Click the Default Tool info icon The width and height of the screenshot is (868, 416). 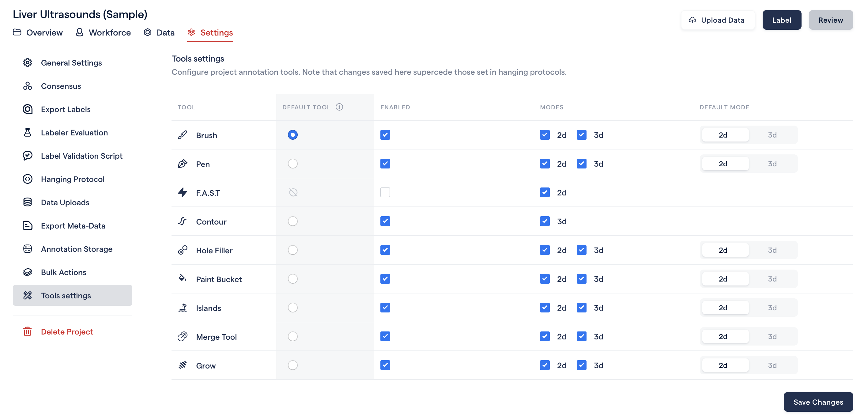(339, 107)
